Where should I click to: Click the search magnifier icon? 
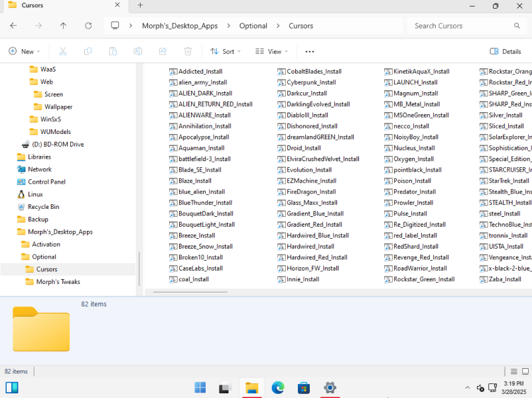pos(517,26)
